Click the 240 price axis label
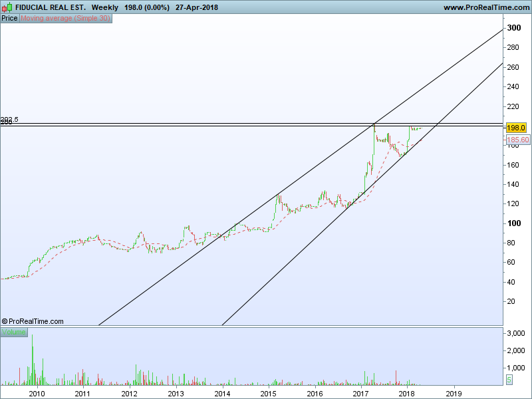This screenshot has height=399, width=532. tap(513, 86)
